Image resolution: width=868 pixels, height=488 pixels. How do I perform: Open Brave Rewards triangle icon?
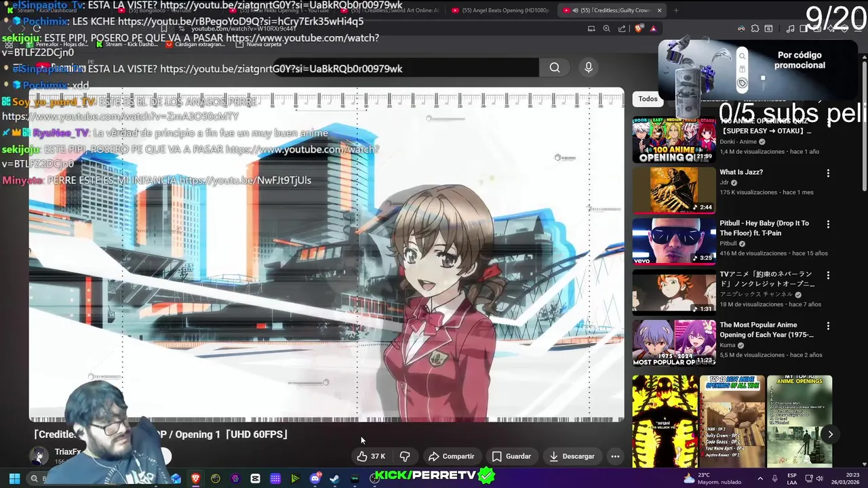pyautogui.click(x=653, y=28)
